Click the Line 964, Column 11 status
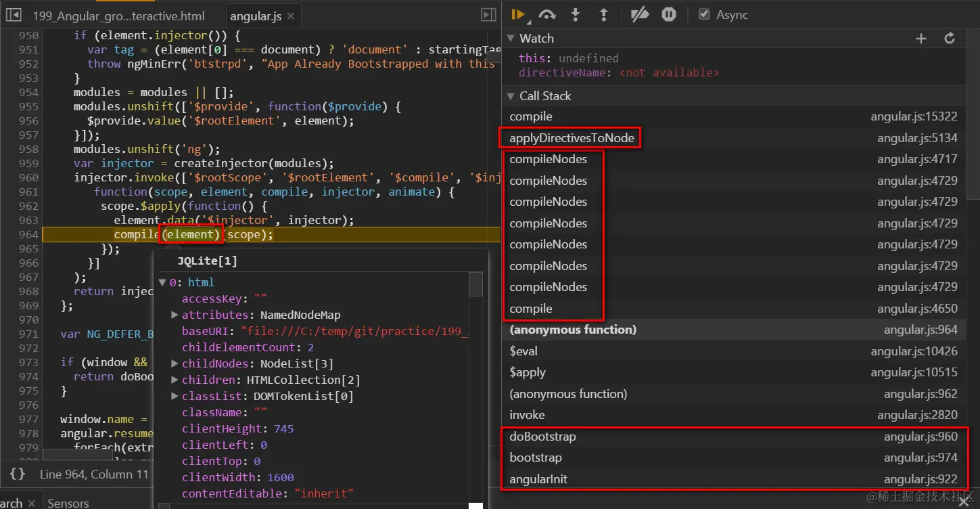 pyautogui.click(x=94, y=474)
